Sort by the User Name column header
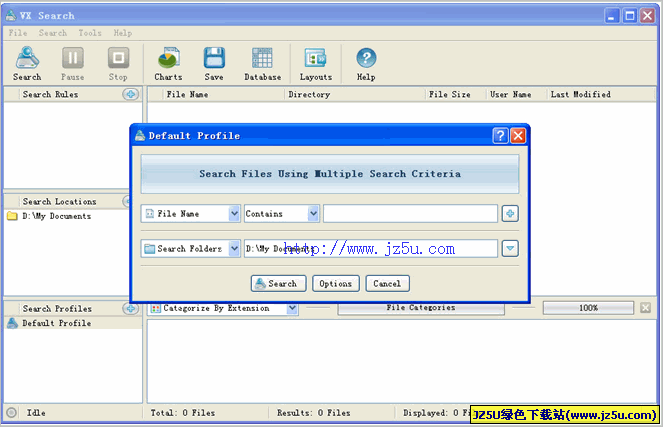663x427 pixels. [x=510, y=94]
